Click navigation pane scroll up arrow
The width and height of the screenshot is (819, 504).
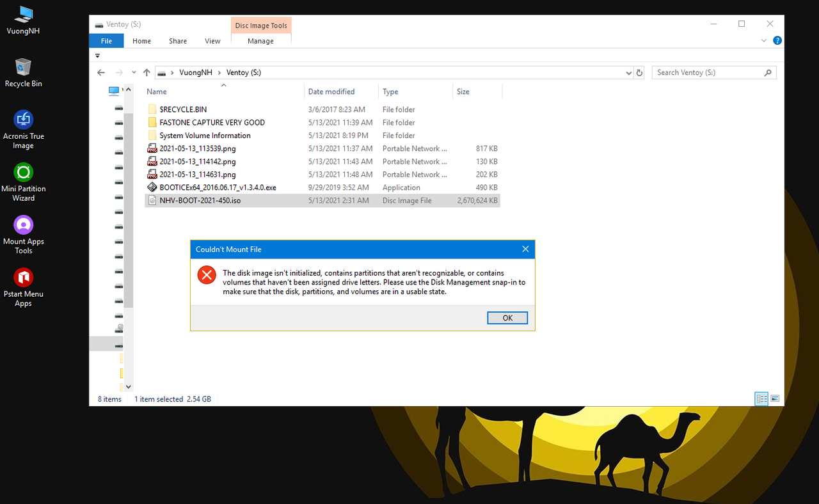point(129,89)
